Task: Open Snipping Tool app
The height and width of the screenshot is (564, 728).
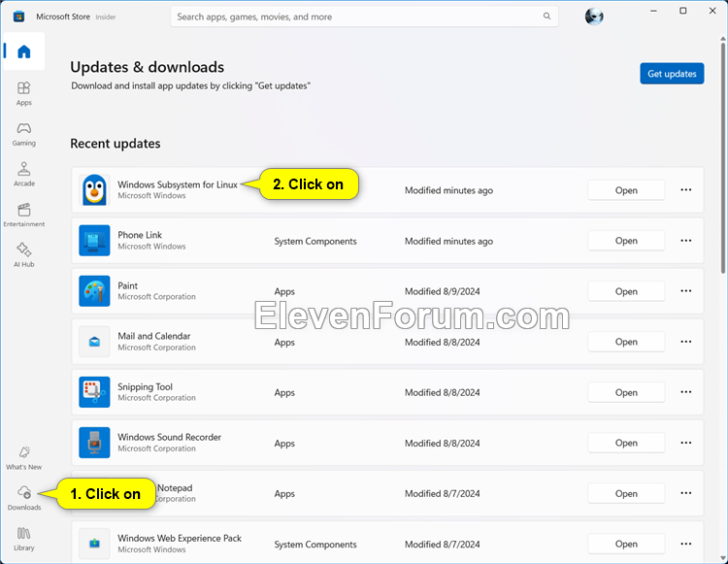Action: (626, 392)
